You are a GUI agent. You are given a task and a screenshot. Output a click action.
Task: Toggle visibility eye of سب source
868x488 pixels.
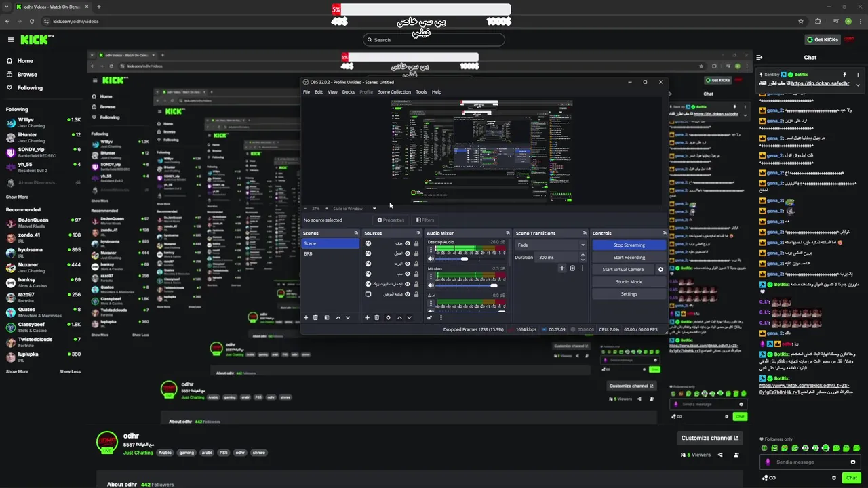(408, 274)
